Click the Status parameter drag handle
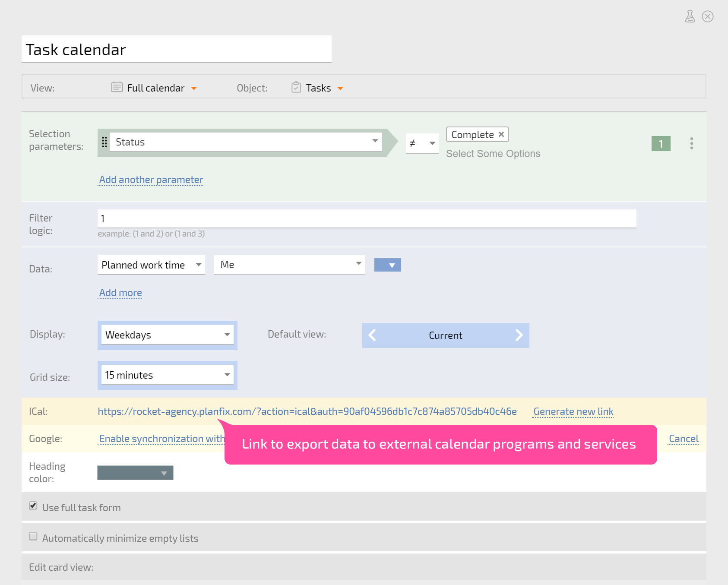This screenshot has height=585, width=728. [104, 142]
